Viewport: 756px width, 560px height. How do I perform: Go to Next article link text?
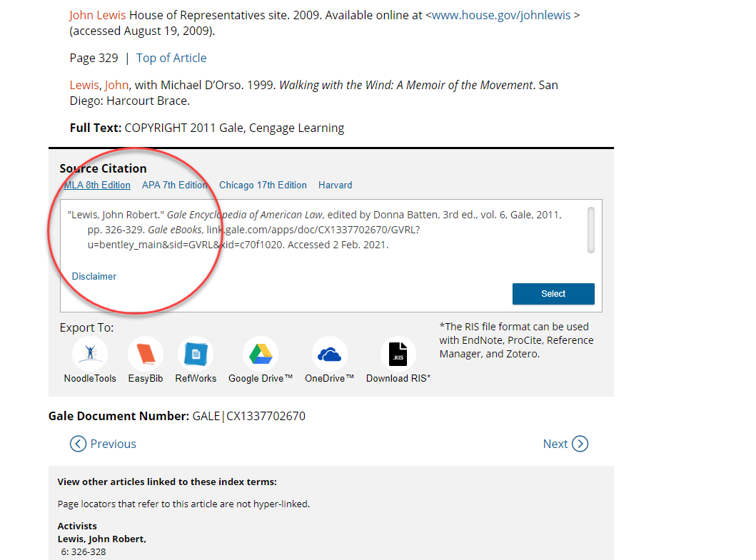tap(555, 444)
